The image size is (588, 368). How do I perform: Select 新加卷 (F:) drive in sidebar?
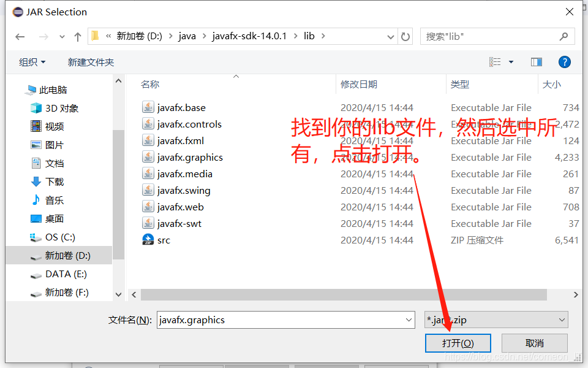tap(59, 293)
